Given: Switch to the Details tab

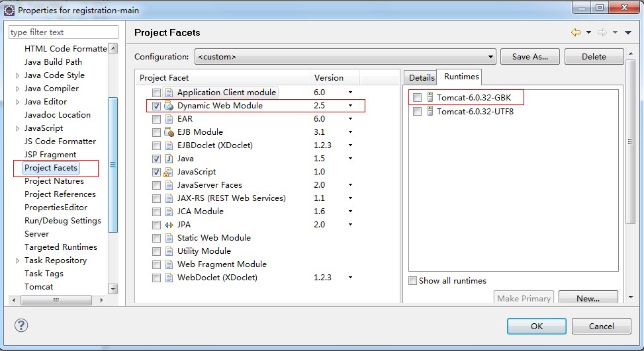Looking at the screenshot, I should click(x=422, y=77).
